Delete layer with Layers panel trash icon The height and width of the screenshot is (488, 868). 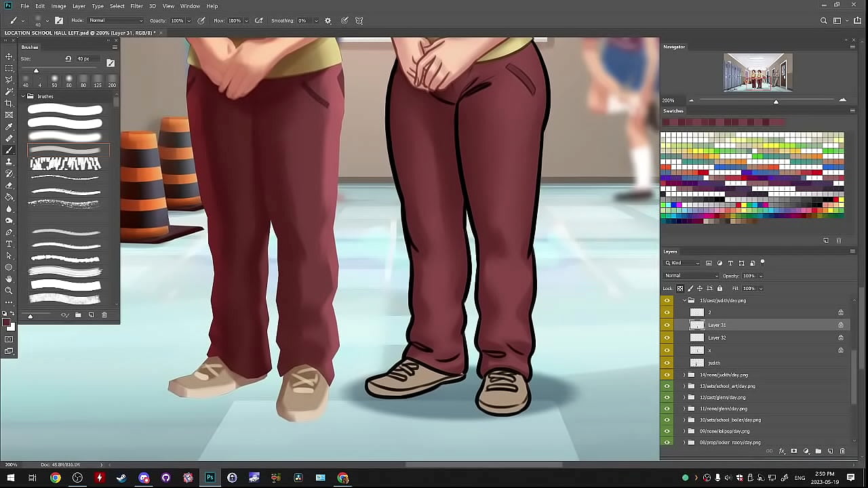(842, 451)
